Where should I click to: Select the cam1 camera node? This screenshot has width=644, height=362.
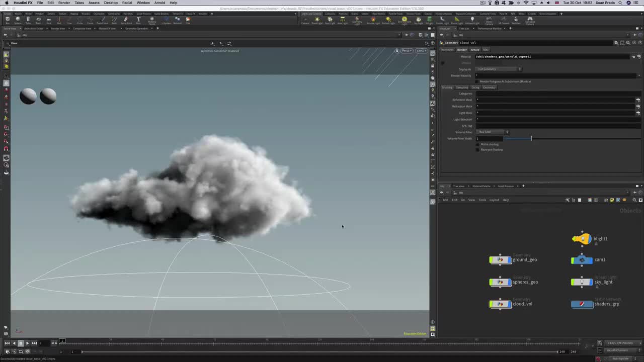[582, 260]
